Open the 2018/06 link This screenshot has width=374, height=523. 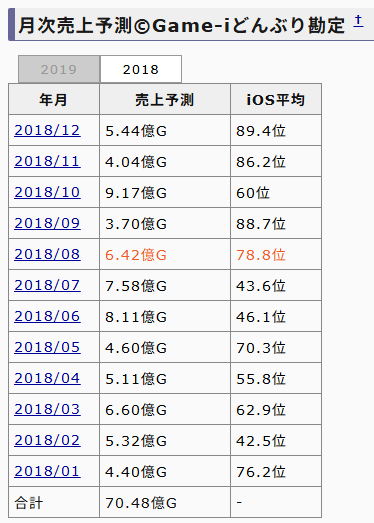tap(47, 316)
